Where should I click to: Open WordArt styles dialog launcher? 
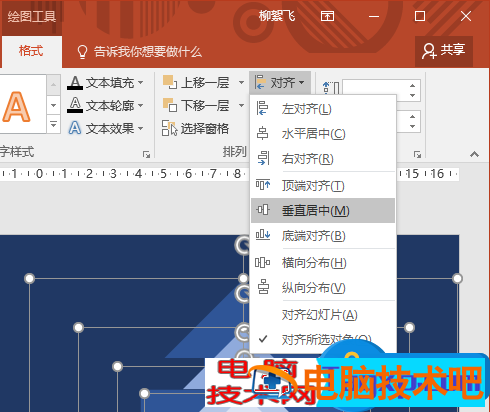[146, 154]
